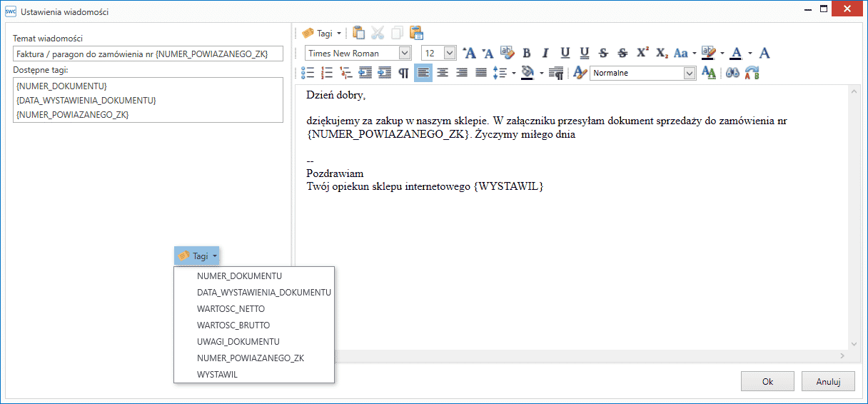This screenshot has height=404, width=868.
Task: Open paragraph settings icon
Action: (557, 73)
